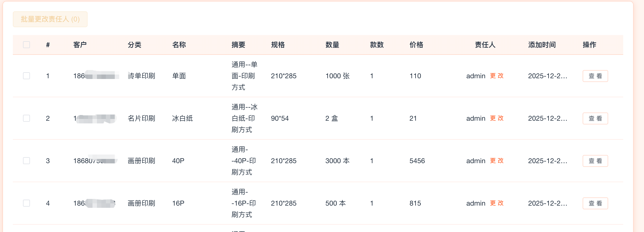Click the 责任人 column header
This screenshot has width=644, height=232.
[x=485, y=45]
